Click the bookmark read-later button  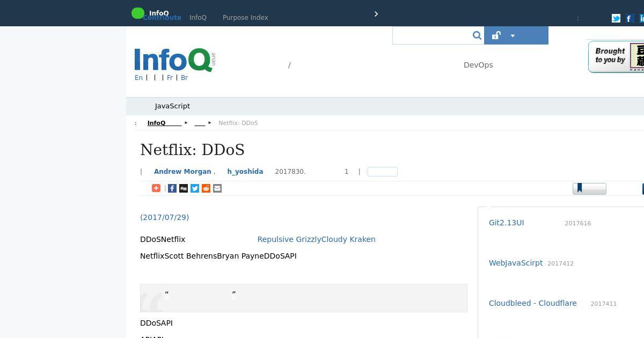click(589, 188)
